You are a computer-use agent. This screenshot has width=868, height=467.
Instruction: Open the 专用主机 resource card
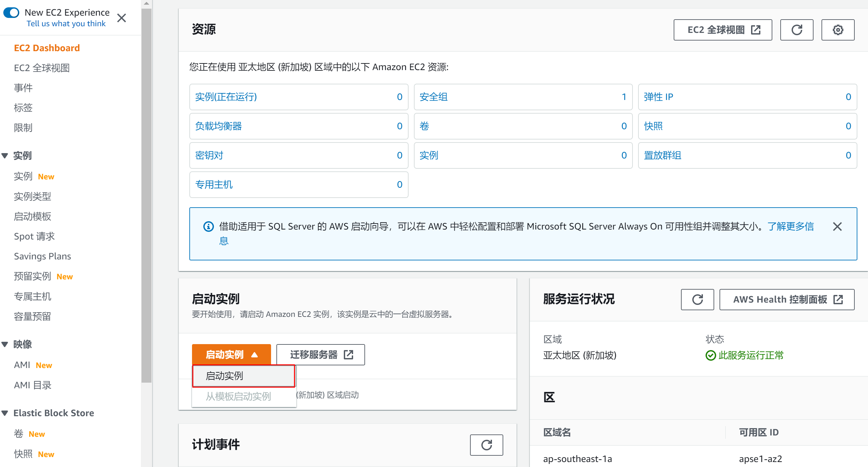(299, 185)
